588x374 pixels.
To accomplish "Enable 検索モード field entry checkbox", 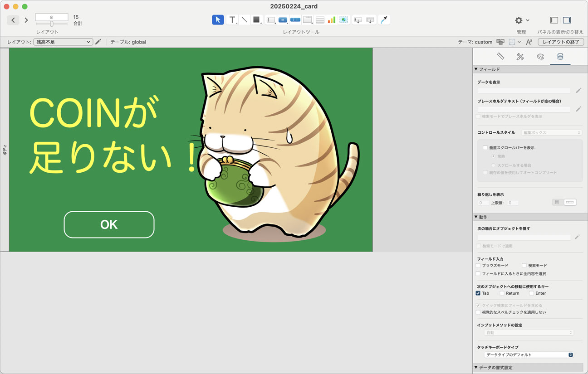I will (x=524, y=266).
